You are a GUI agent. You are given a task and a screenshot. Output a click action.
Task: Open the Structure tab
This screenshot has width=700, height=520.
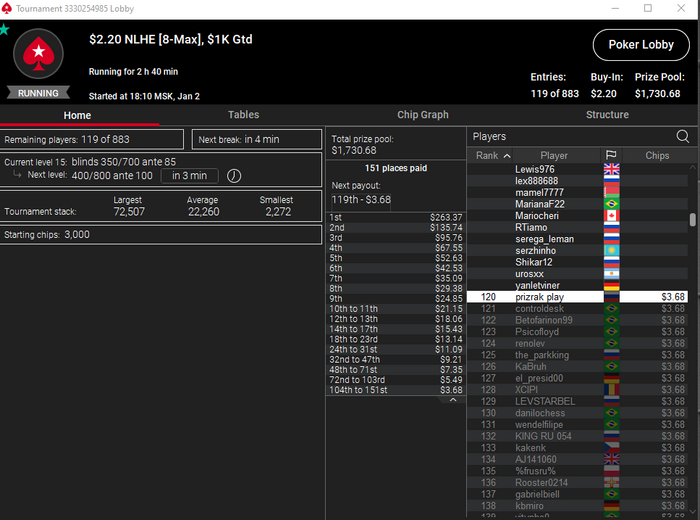pos(607,115)
